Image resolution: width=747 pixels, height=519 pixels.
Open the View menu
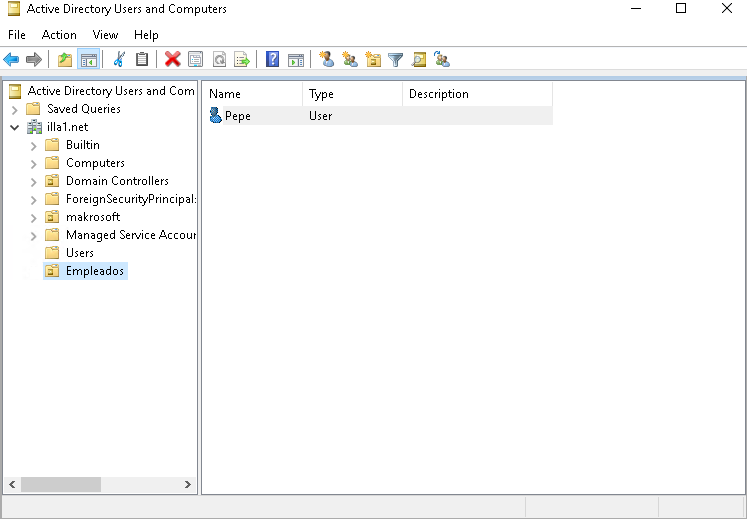(105, 35)
